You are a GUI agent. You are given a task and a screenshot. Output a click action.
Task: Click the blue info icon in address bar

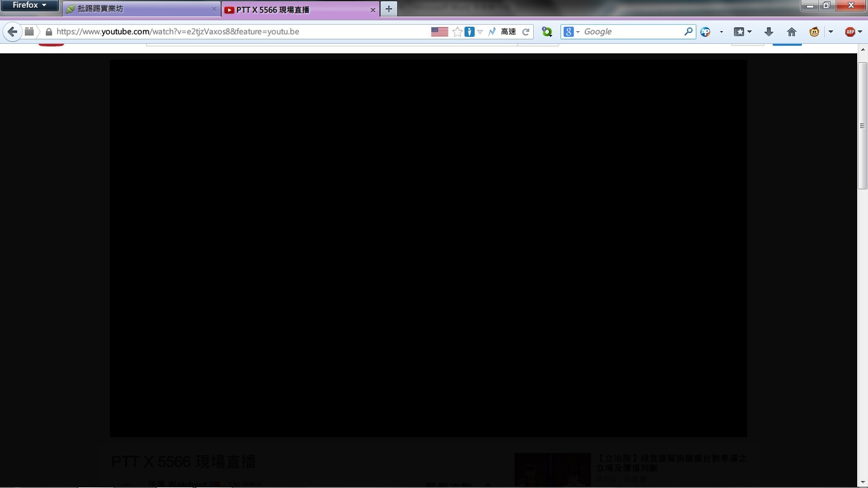(x=470, y=32)
